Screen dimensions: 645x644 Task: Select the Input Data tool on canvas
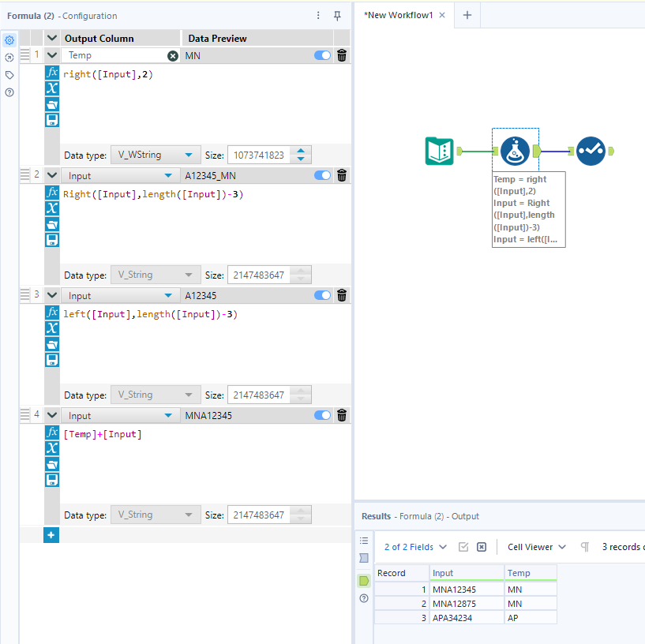pos(439,151)
